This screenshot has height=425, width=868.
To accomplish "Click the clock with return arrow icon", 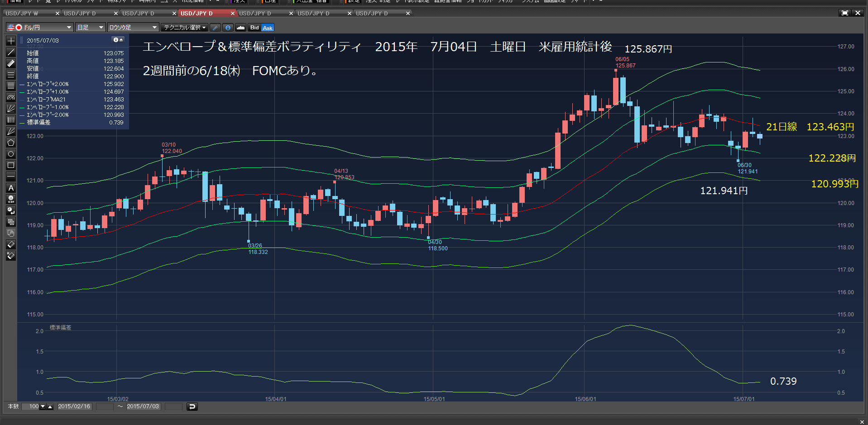I will click(x=11, y=210).
